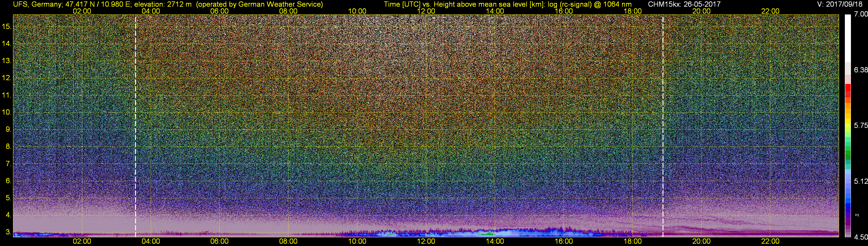Click the 04:00 label on the bottom time axis
868x246 pixels.
pyautogui.click(x=151, y=241)
